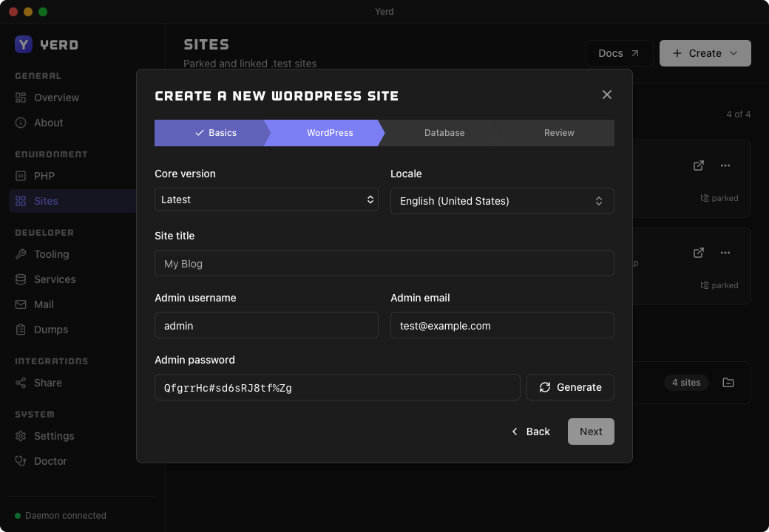The height and width of the screenshot is (532, 769).
Task: Click the Overview grid icon
Action: pyautogui.click(x=21, y=98)
